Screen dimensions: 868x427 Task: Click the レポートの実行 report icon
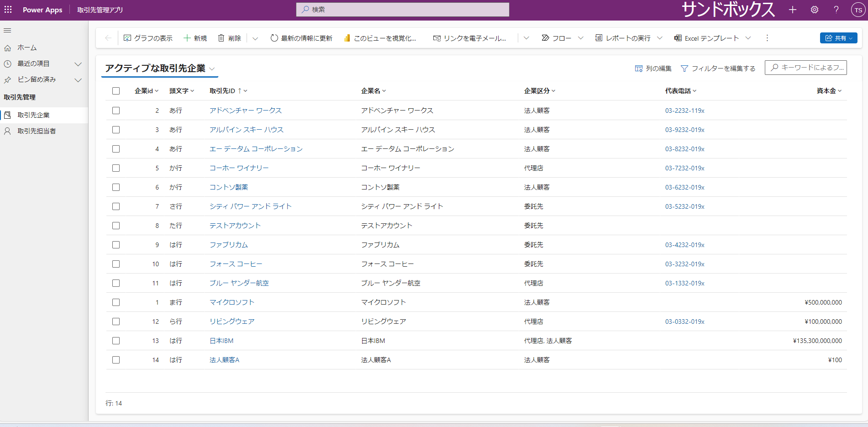click(599, 38)
